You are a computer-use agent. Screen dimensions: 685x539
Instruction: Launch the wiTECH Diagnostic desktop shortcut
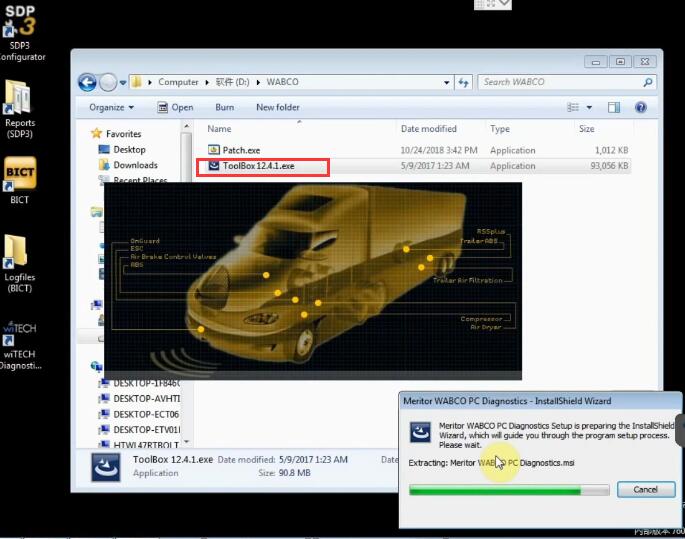click(x=20, y=346)
